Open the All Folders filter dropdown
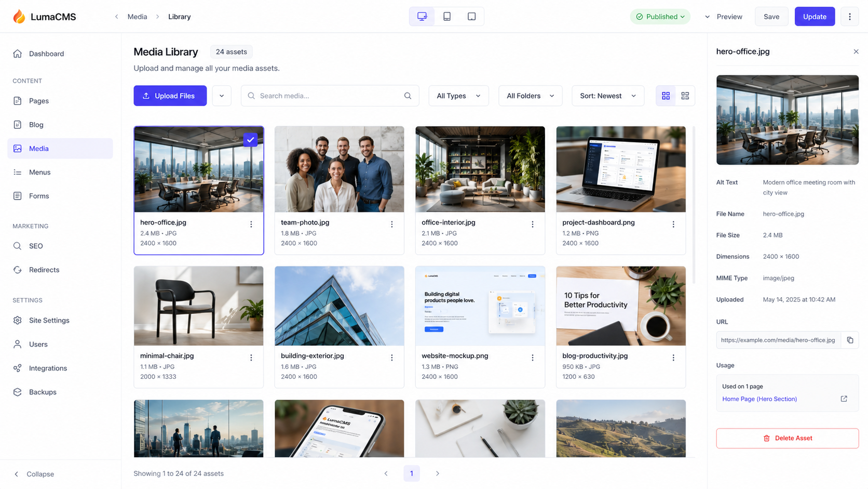868x489 pixels. [x=530, y=96]
